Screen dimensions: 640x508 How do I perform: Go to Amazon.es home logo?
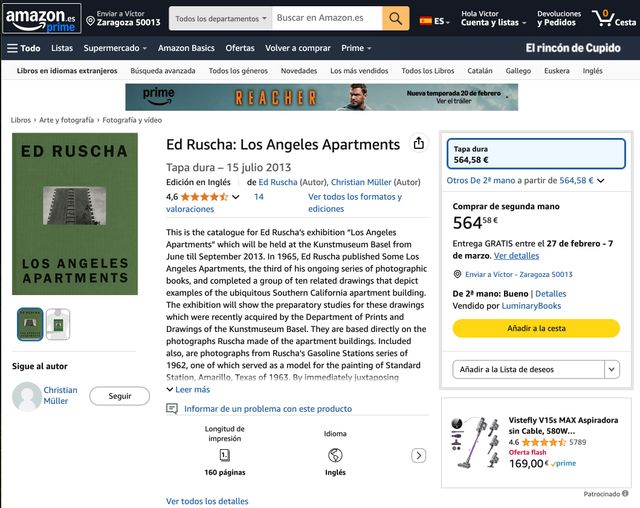[40, 19]
